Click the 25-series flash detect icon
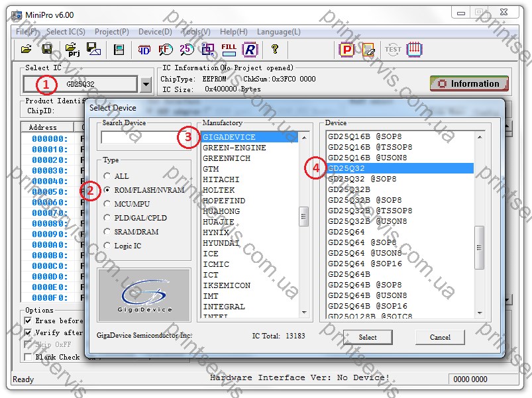532x398 pixels. point(187,50)
